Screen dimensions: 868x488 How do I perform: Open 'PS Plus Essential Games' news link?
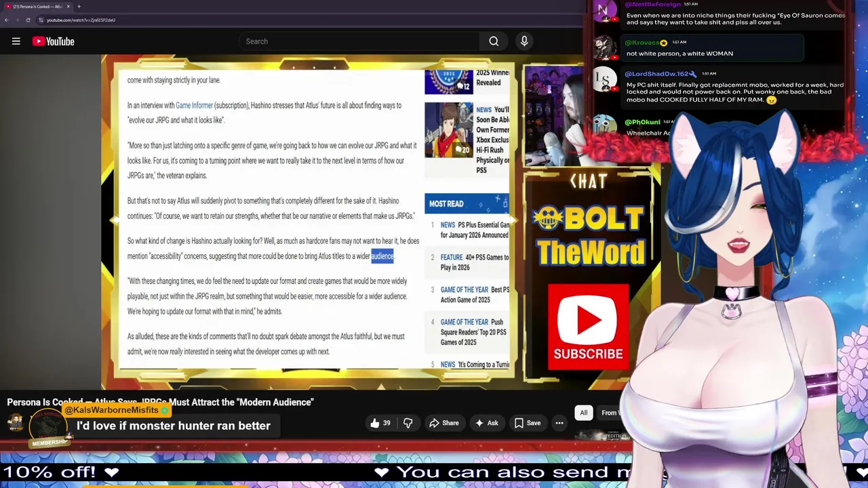474,230
